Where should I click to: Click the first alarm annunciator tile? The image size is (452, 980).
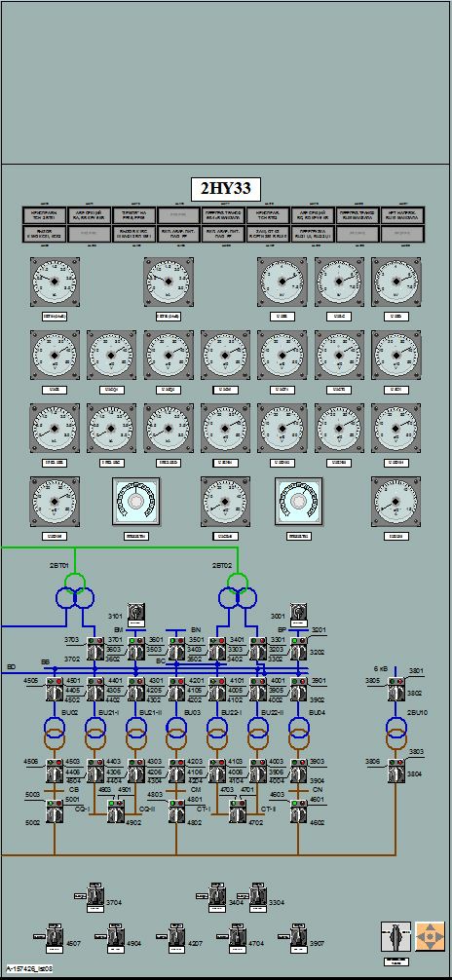pos(44,215)
